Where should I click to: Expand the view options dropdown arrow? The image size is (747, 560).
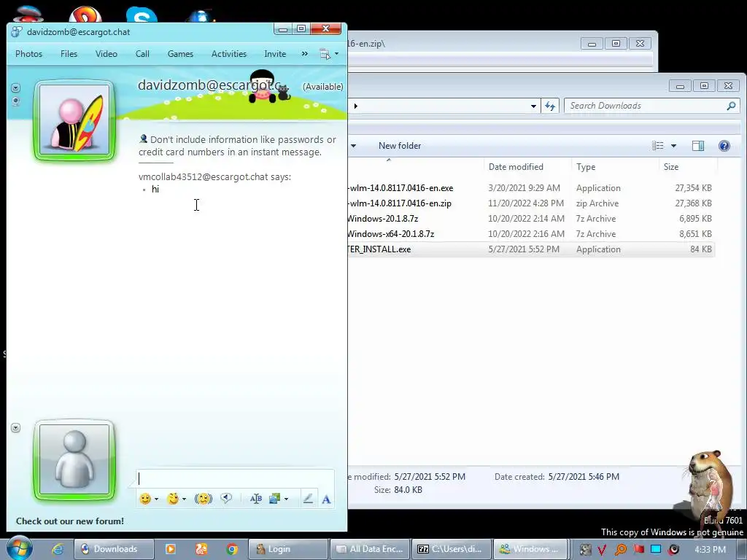(673, 146)
